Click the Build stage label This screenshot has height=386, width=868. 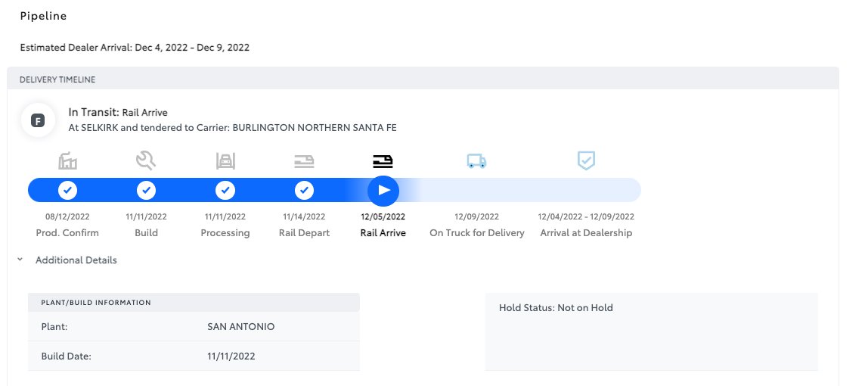pyautogui.click(x=146, y=233)
